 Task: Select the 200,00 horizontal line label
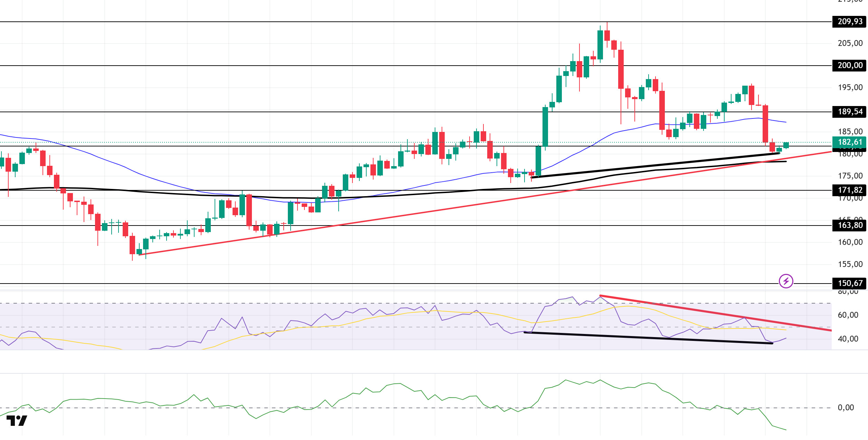coord(850,65)
